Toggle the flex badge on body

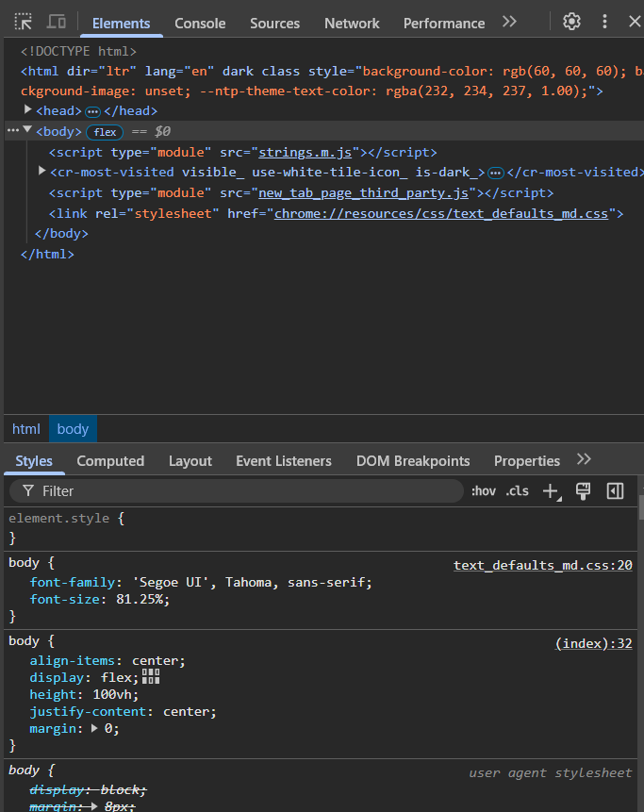105,132
